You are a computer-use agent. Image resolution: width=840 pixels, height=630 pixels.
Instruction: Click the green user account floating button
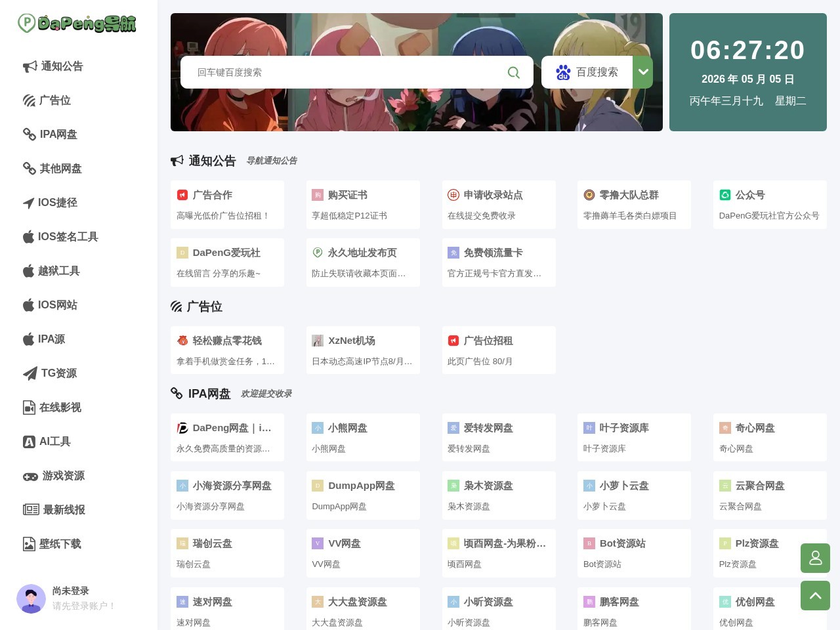tap(815, 558)
